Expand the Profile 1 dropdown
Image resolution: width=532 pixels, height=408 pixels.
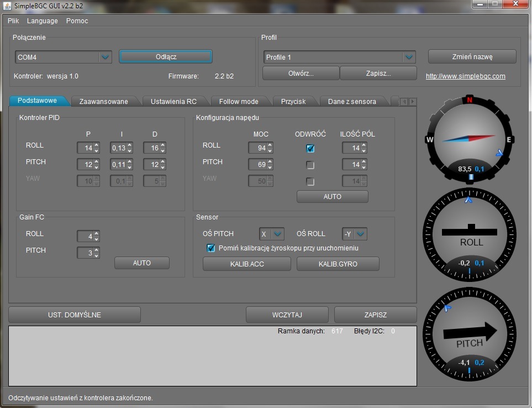click(408, 57)
